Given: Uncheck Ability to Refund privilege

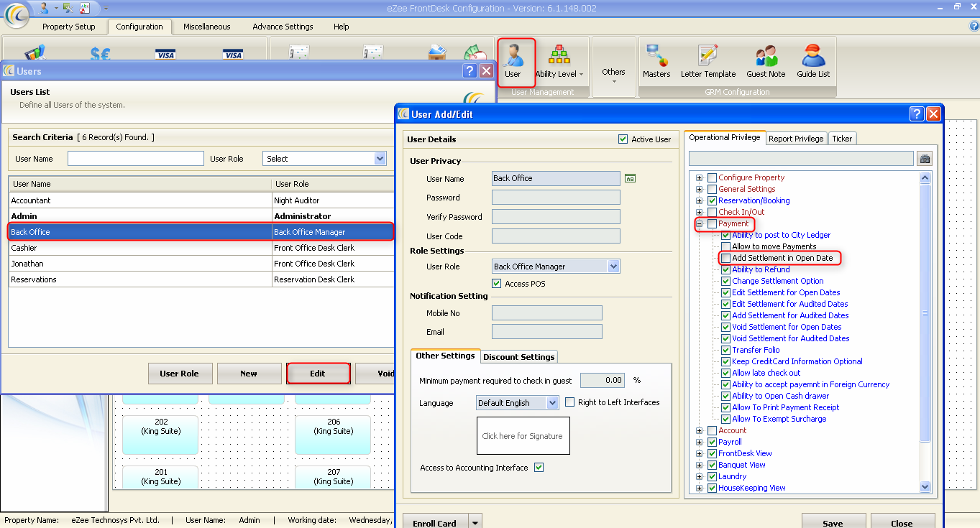Looking at the screenshot, I should tap(726, 269).
